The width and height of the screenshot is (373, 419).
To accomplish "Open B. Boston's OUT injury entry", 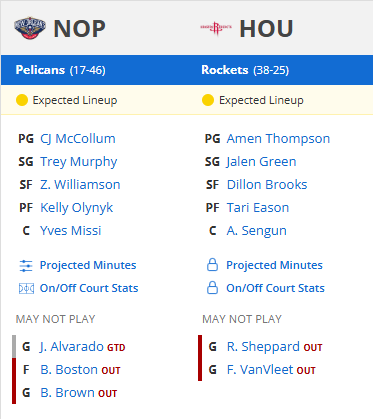I will (80, 370).
